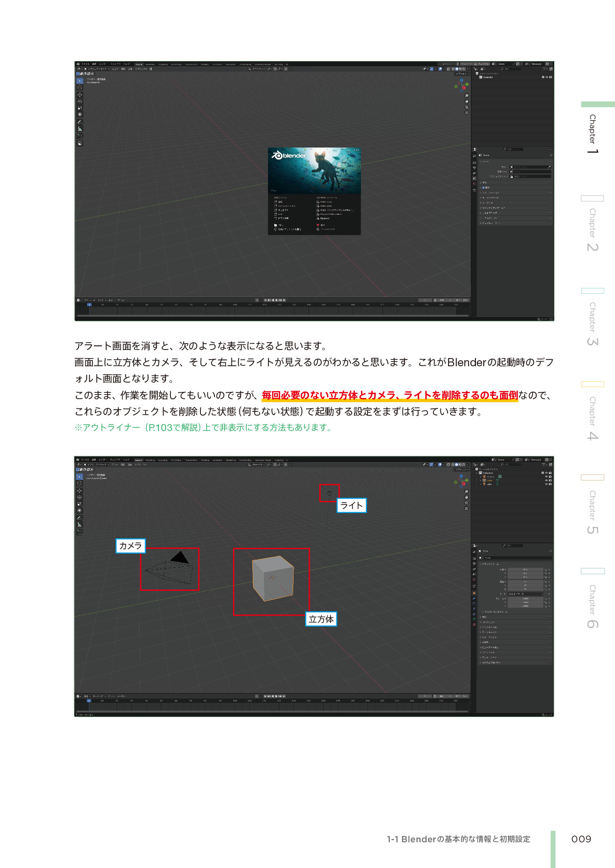Open the Modifier wrench properties tab

coord(474,598)
